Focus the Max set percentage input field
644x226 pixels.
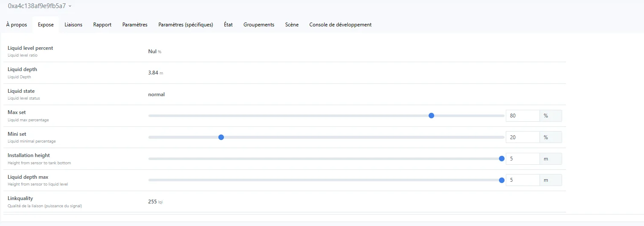point(522,116)
